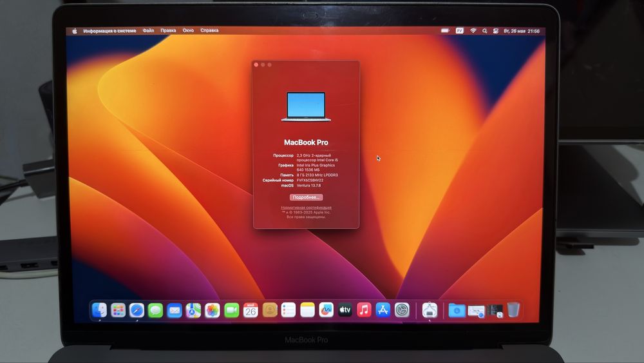Minimize the MacBook Pro info window
Image resolution: width=644 pixels, height=363 pixels.
(263, 65)
